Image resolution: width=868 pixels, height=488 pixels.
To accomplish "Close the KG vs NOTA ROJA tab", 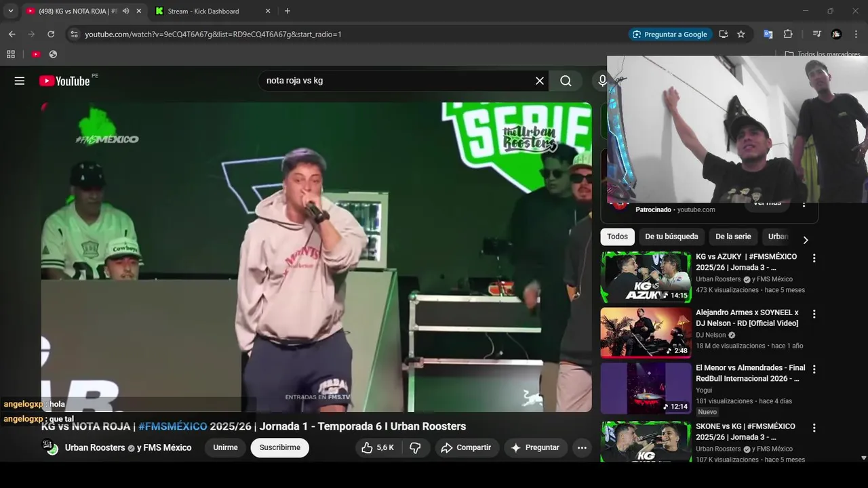I will pyautogui.click(x=139, y=11).
